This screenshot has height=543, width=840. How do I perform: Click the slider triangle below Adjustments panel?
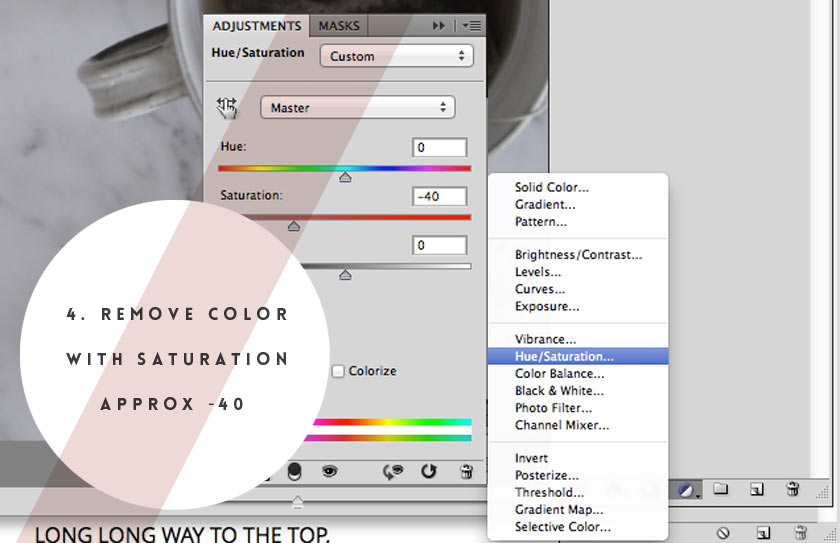(x=297, y=502)
